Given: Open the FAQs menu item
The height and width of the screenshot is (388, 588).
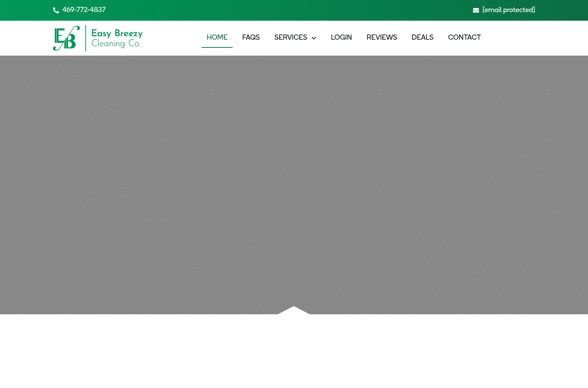Looking at the screenshot, I should tap(251, 38).
